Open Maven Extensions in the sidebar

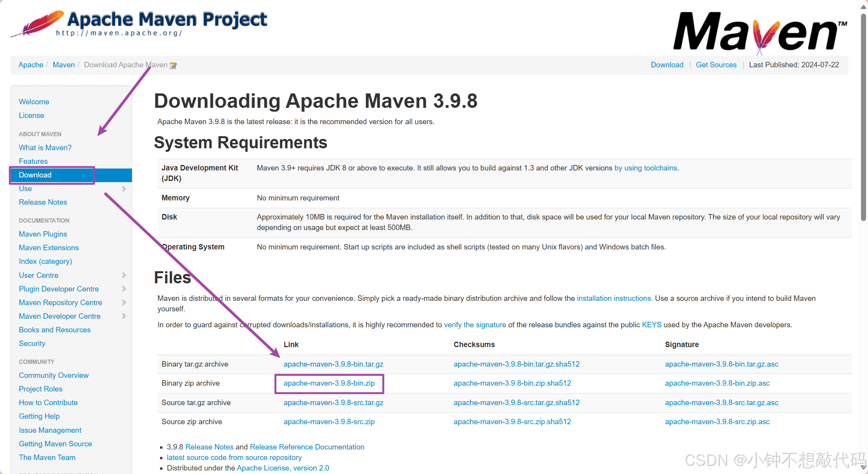point(49,248)
